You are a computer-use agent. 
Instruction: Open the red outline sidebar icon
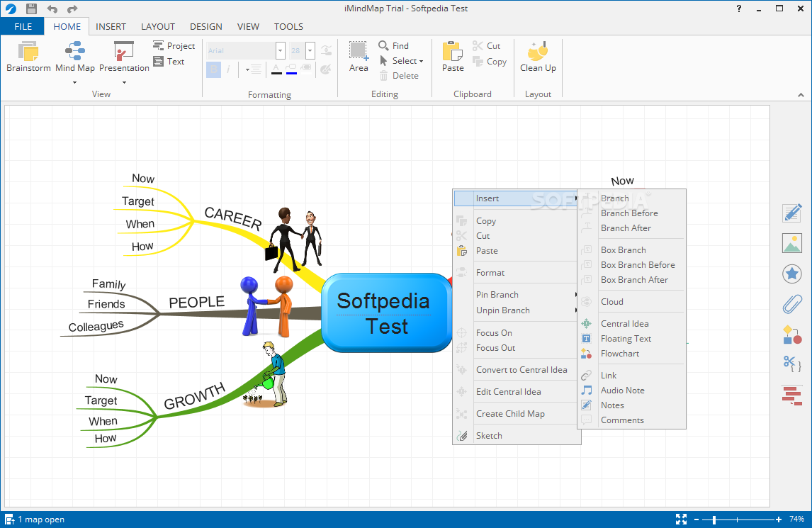click(791, 395)
